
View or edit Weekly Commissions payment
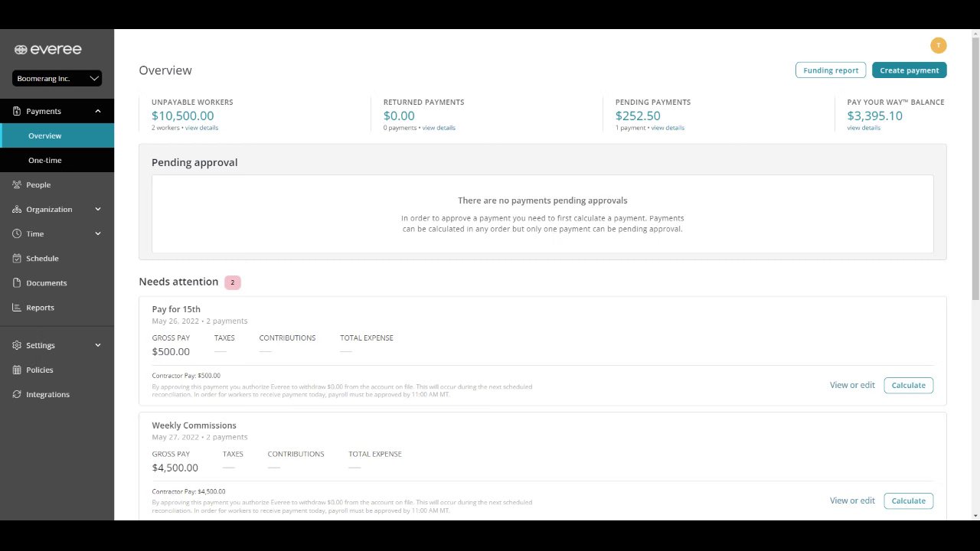click(x=852, y=500)
